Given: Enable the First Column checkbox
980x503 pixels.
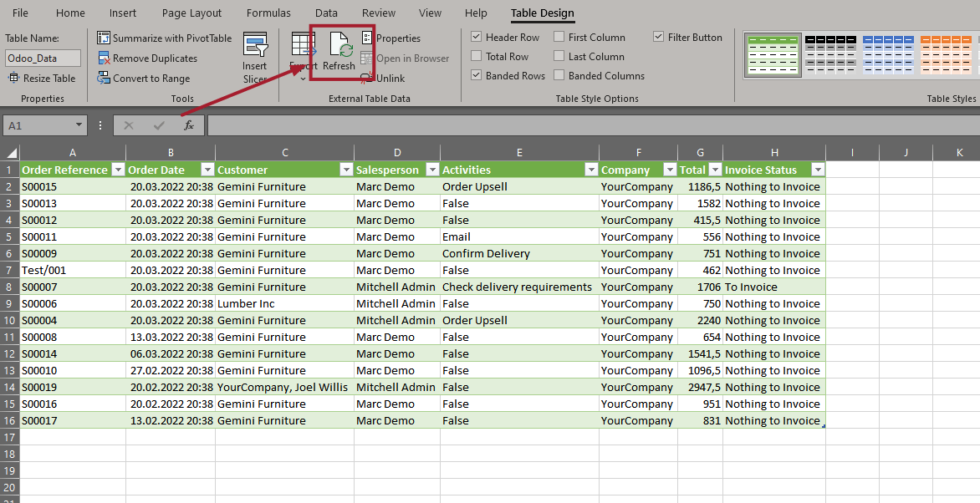Looking at the screenshot, I should tap(558, 37).
